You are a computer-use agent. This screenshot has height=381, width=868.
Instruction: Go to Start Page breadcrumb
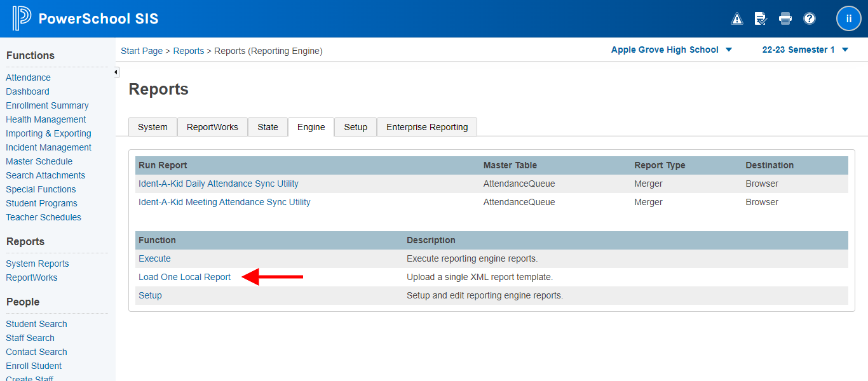pyautogui.click(x=142, y=51)
